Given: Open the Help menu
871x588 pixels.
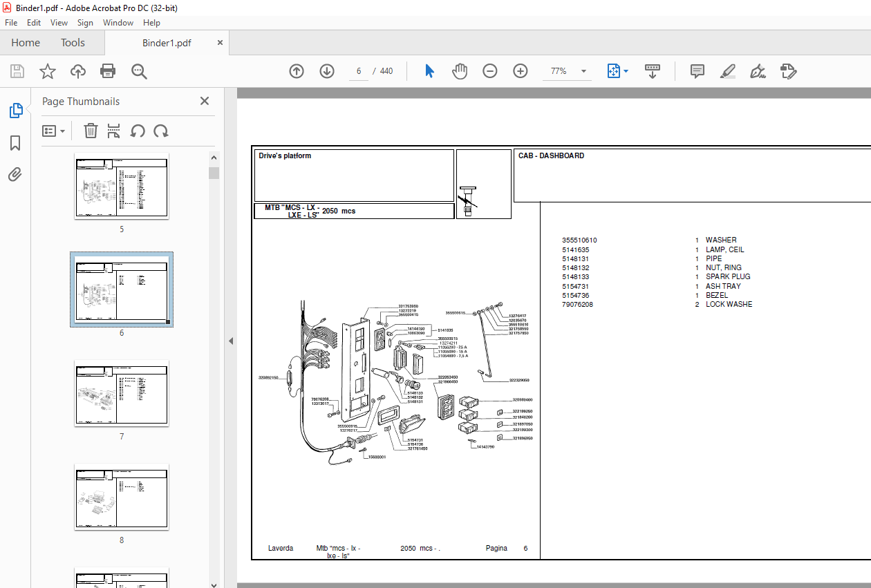Looking at the screenshot, I should coord(151,23).
